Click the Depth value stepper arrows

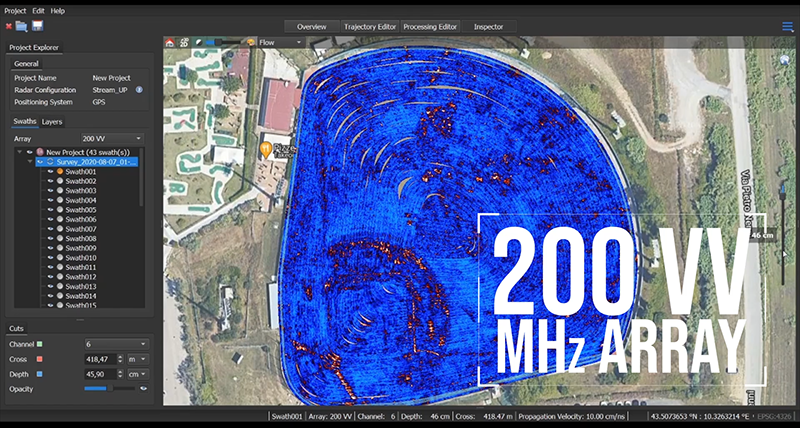click(120, 374)
